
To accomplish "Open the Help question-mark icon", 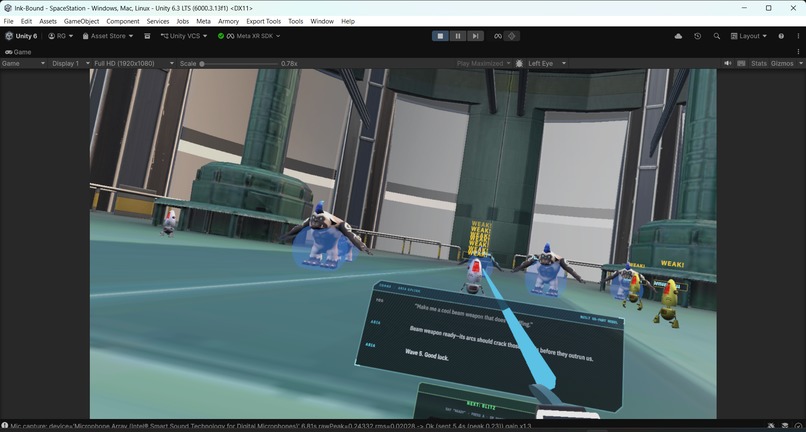I will (781, 36).
